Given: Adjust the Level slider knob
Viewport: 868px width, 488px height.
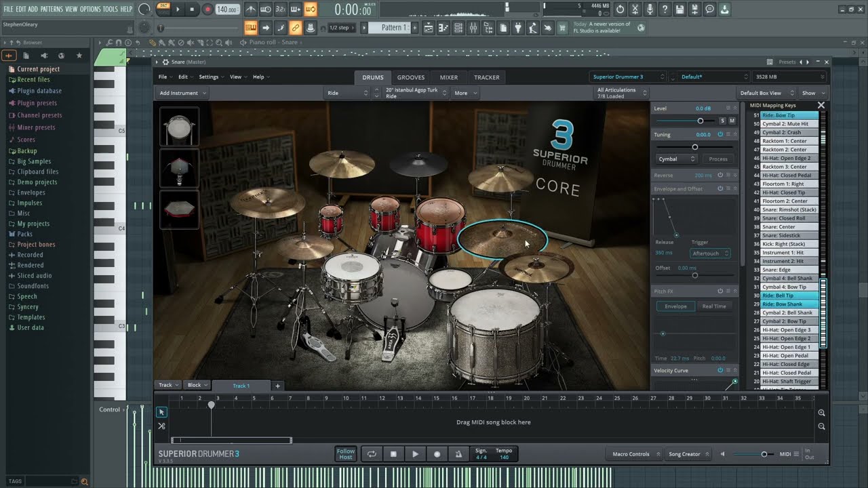Looking at the screenshot, I should point(700,121).
